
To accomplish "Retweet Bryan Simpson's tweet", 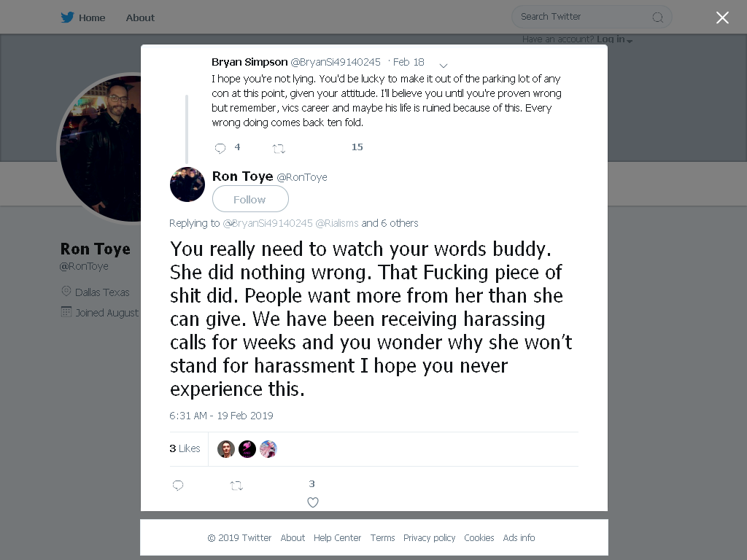I will [279, 149].
